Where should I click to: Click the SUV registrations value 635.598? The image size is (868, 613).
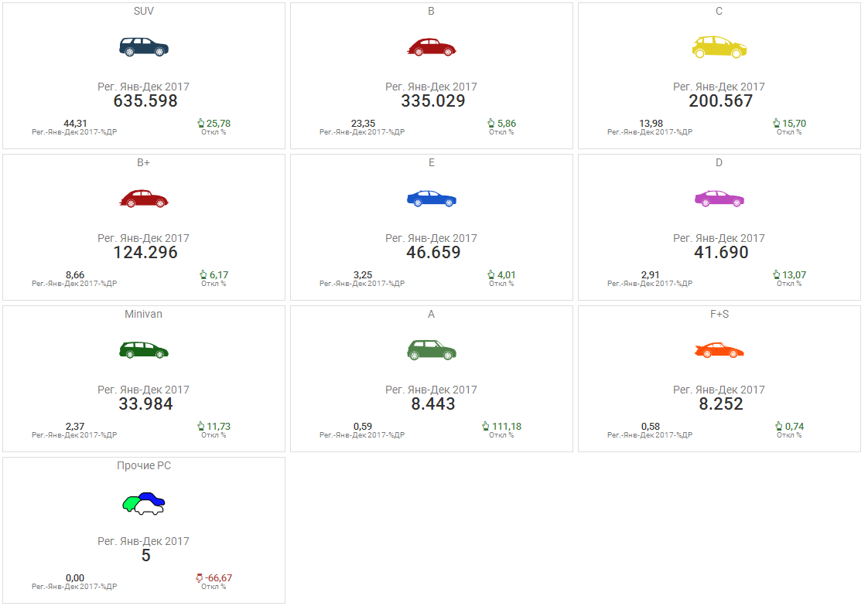tap(145, 101)
